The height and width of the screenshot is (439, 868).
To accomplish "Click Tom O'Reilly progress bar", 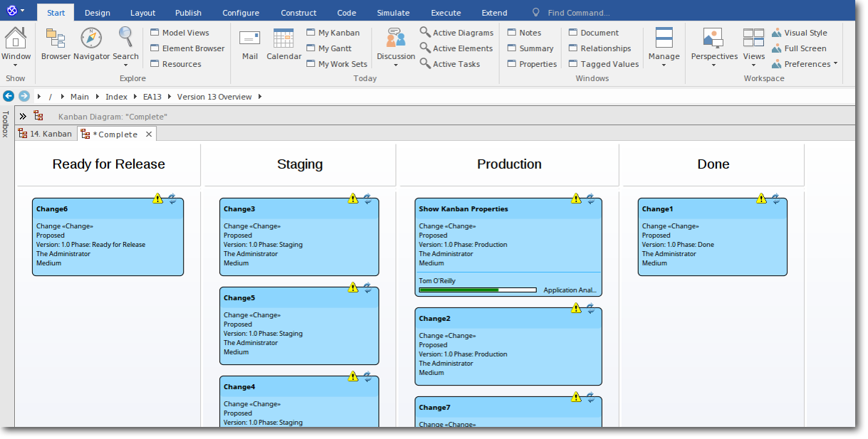I will point(477,290).
